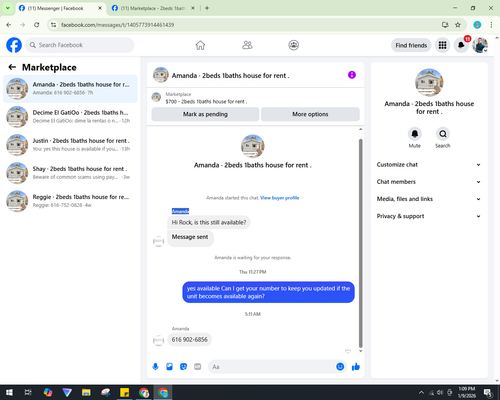Screen dimensions: 500x400
Task: Go back using the Marketplace back arrow
Action: pos(12,67)
